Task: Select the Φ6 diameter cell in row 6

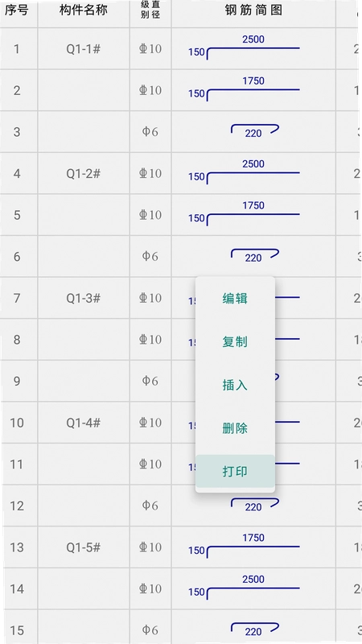Action: 150,256
